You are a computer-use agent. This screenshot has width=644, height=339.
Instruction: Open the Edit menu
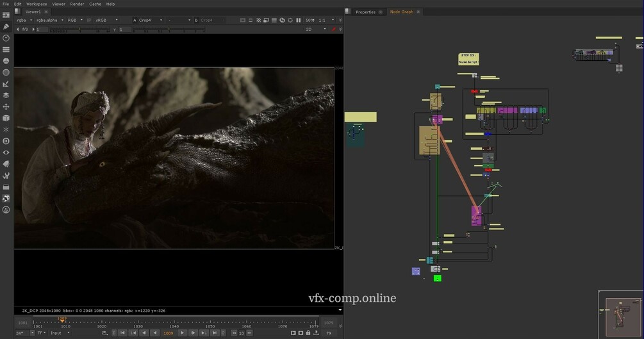[18, 4]
